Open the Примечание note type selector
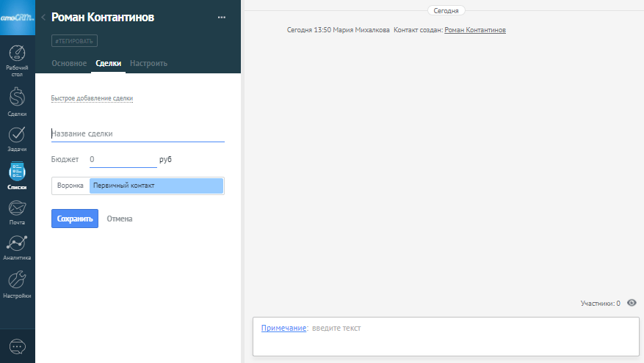Screen dimensions: 644x363 [283, 328]
